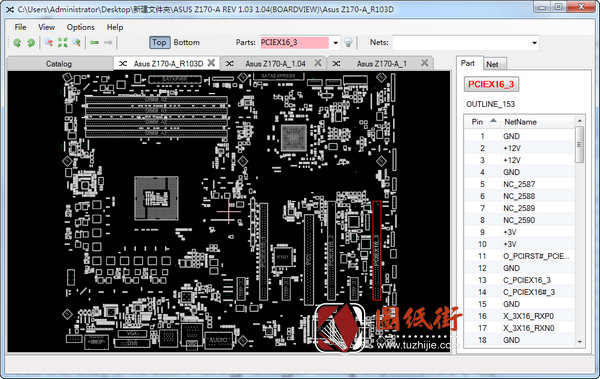Screen dimensions: 600x379
Task: Open the Help menu
Action: [x=115, y=27]
